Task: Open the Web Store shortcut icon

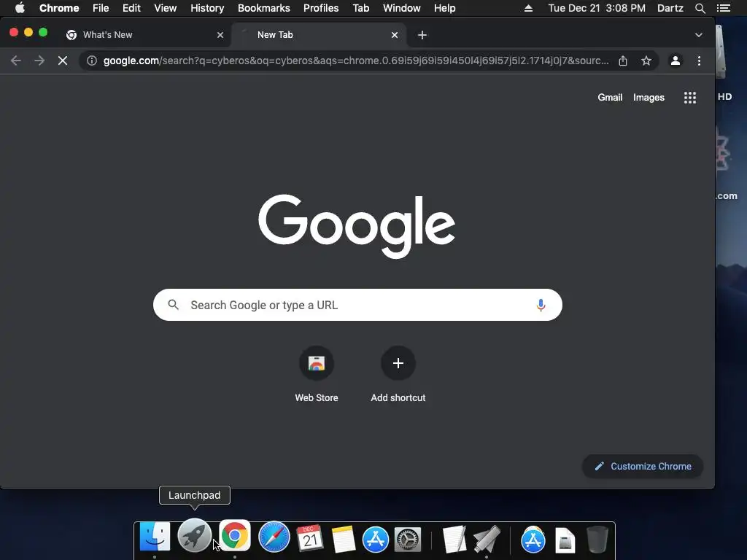Action: pyautogui.click(x=317, y=363)
